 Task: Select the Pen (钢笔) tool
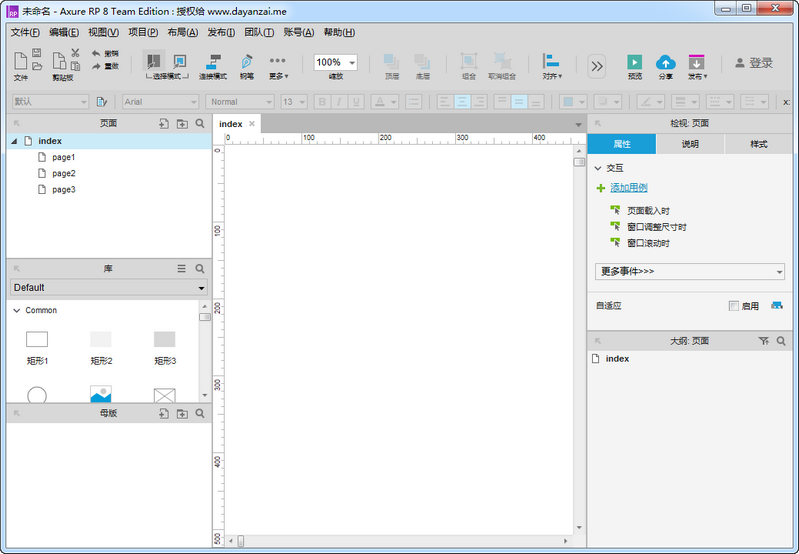(x=246, y=62)
